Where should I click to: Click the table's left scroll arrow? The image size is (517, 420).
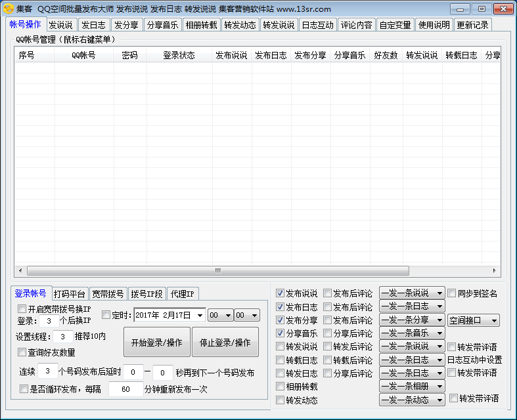(20, 270)
